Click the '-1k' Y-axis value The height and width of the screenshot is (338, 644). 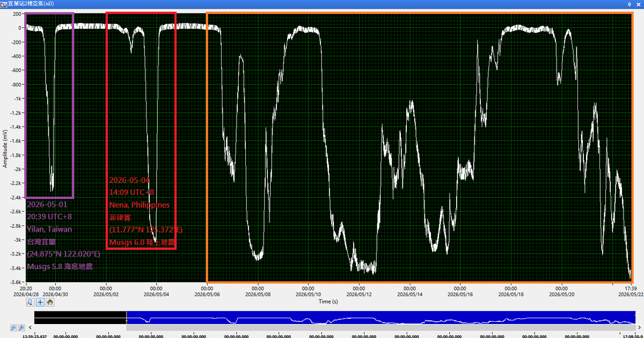[18, 98]
